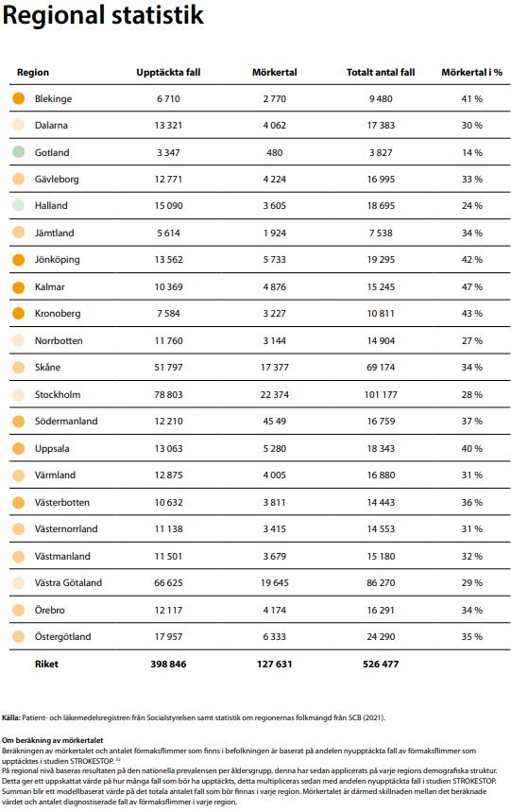Click the dot beside Västra Götaland
Image resolution: width=511 pixels, height=812 pixels.
click(19, 583)
